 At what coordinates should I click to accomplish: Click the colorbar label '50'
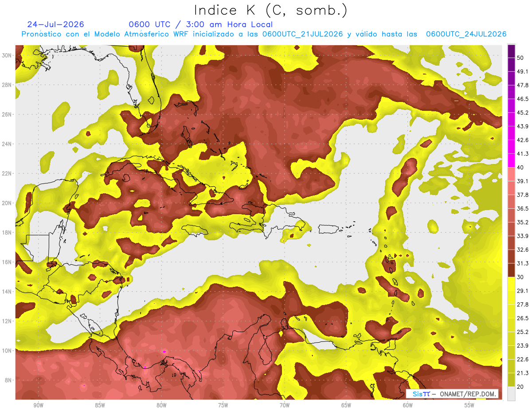pos(520,58)
